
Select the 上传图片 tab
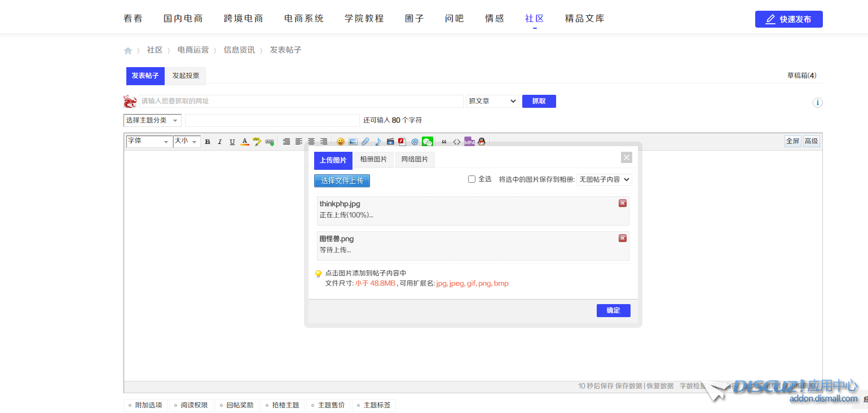coord(333,160)
